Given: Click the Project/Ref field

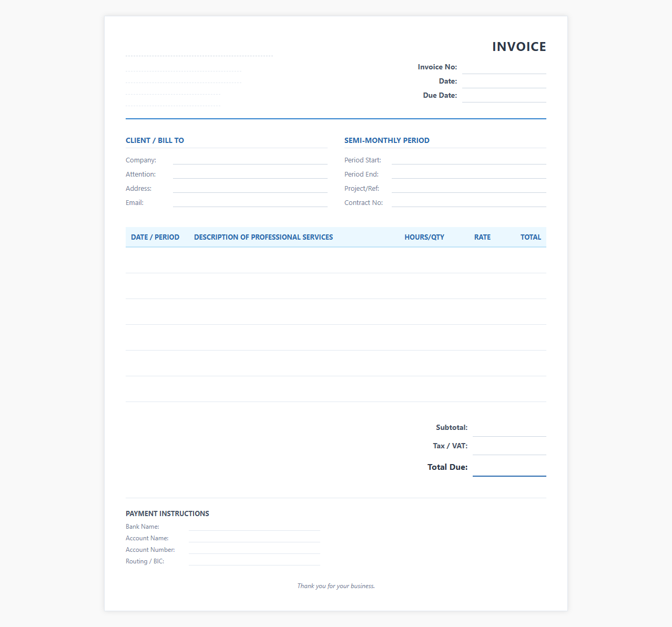Looking at the screenshot, I should click(x=469, y=188).
